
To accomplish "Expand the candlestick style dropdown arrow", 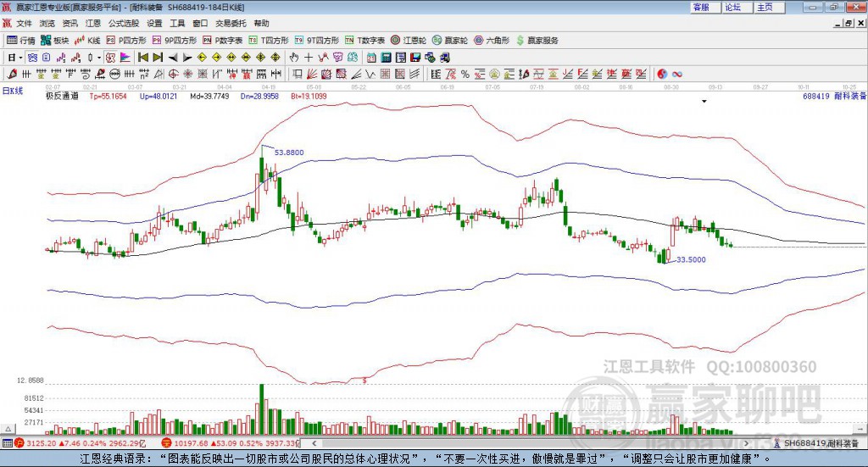I will tap(99, 58).
